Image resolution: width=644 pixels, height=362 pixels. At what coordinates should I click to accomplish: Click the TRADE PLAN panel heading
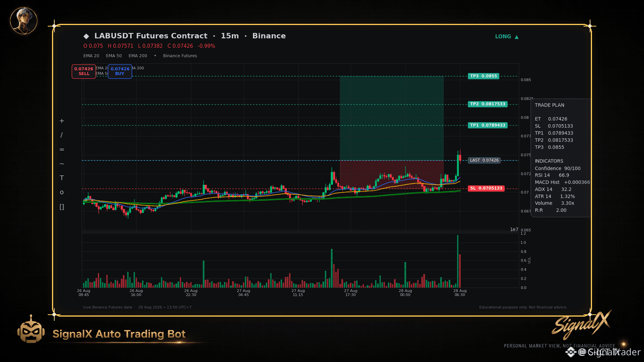tap(550, 105)
